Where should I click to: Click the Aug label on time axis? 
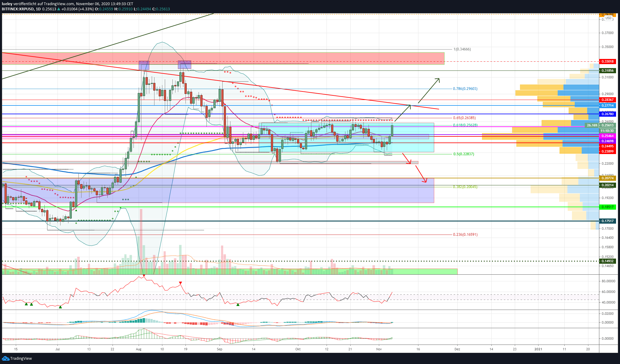[x=139, y=349]
